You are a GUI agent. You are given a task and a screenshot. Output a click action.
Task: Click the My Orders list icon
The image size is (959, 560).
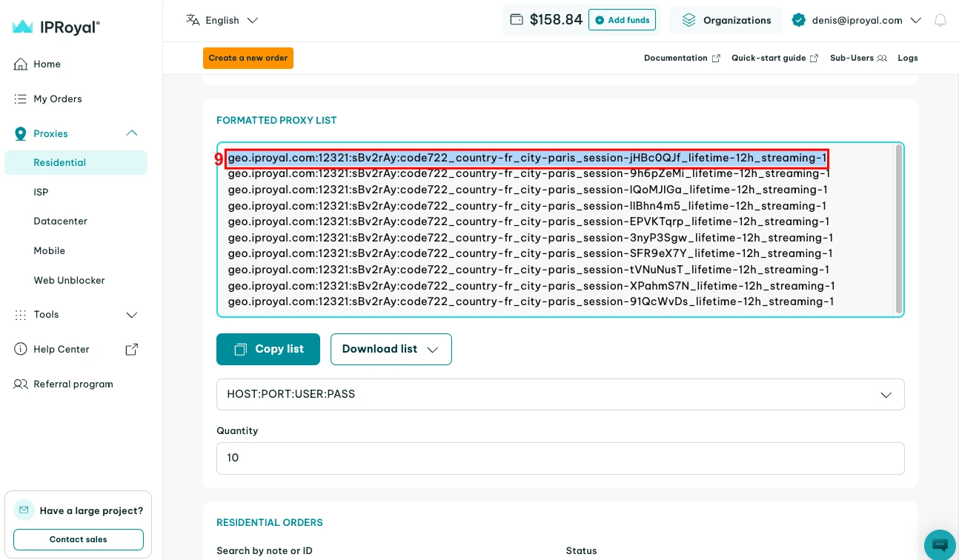[21, 99]
